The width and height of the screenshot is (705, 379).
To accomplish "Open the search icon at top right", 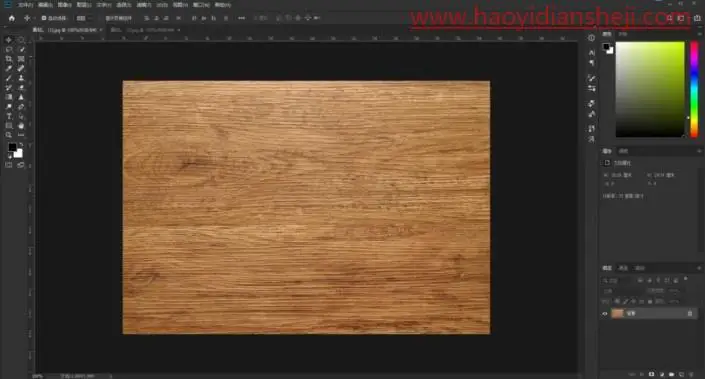I will [x=669, y=18].
